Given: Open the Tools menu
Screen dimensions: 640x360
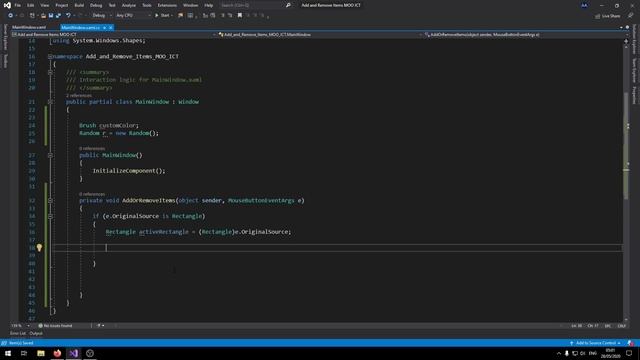Looking at the screenshot, I should click(147, 5).
